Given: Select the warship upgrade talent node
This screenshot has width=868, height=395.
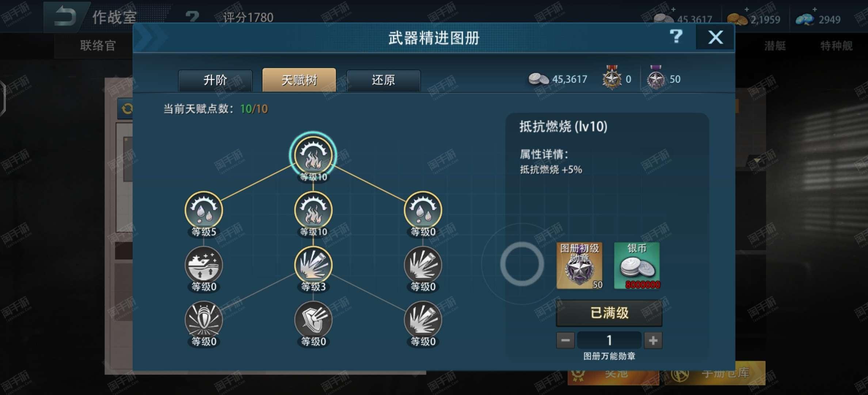Looking at the screenshot, I should coord(204,265).
